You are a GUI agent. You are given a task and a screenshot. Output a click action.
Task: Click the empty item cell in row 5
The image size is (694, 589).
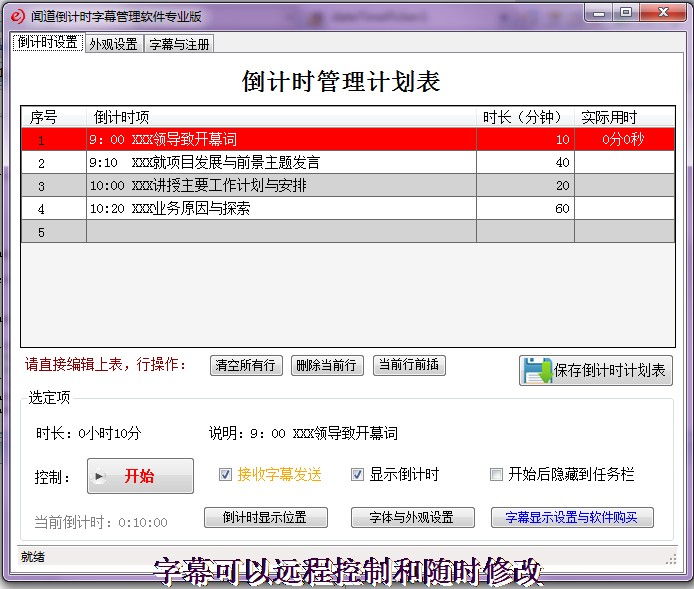(x=281, y=231)
